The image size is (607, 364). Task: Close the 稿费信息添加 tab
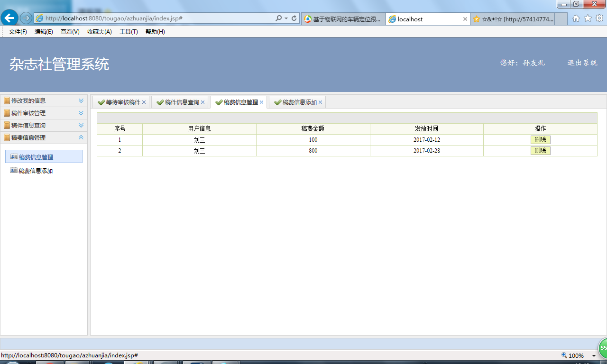tap(321, 102)
